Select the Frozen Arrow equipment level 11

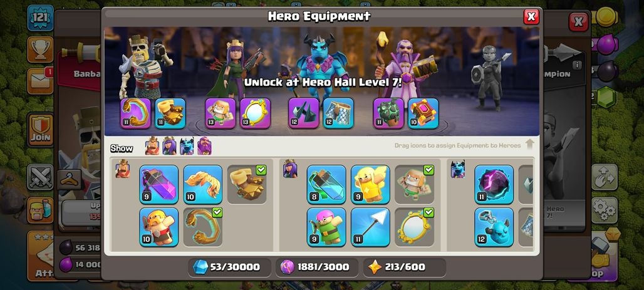coord(370,227)
